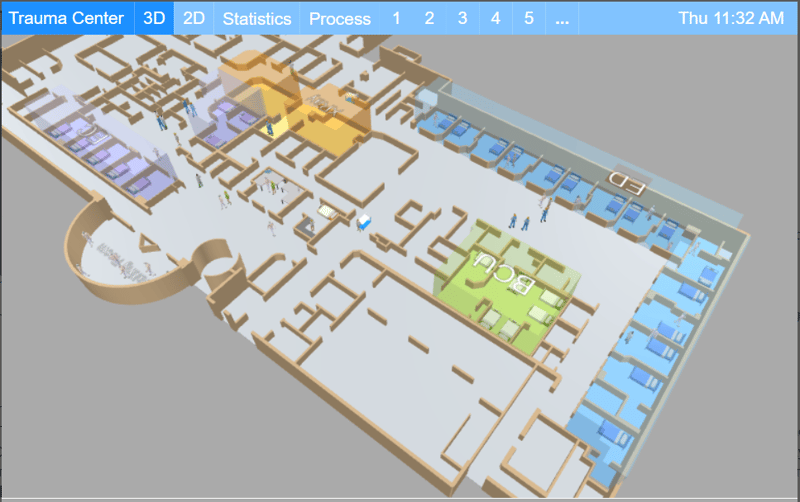Screen dimensions: 800x502
Task: Click the ED label in the model
Action: point(626,182)
